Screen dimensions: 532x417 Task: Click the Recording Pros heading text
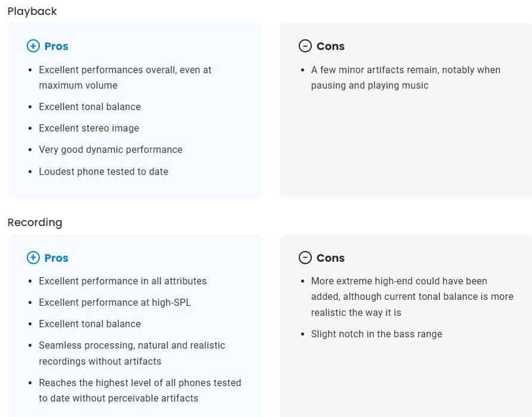[57, 258]
